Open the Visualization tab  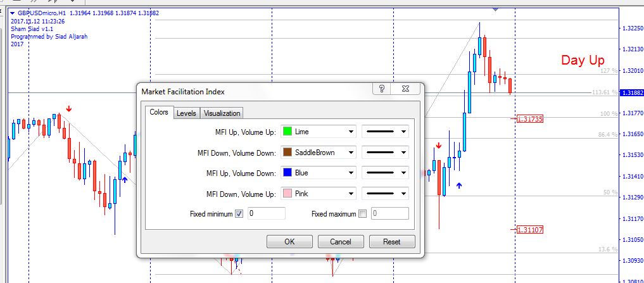(222, 113)
